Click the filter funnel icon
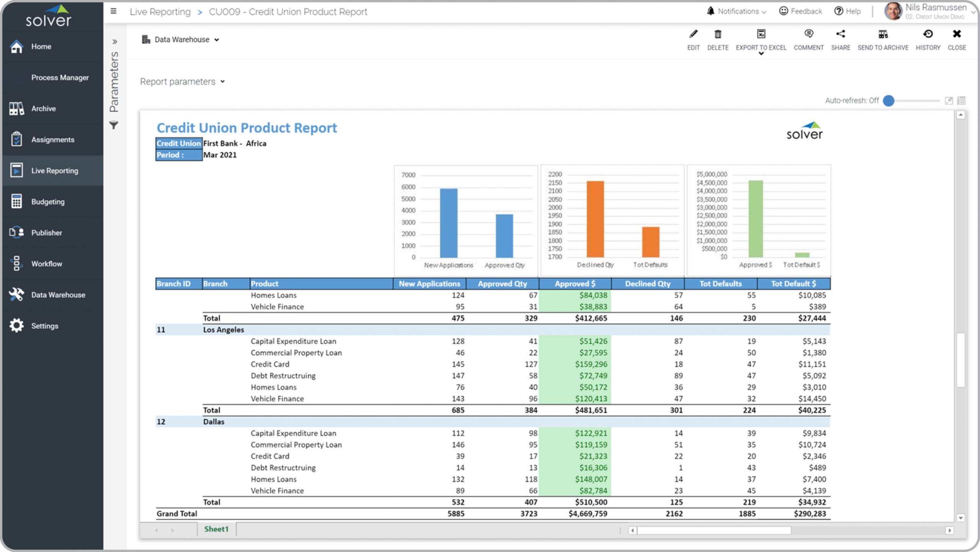Image resolution: width=980 pixels, height=552 pixels. [114, 125]
